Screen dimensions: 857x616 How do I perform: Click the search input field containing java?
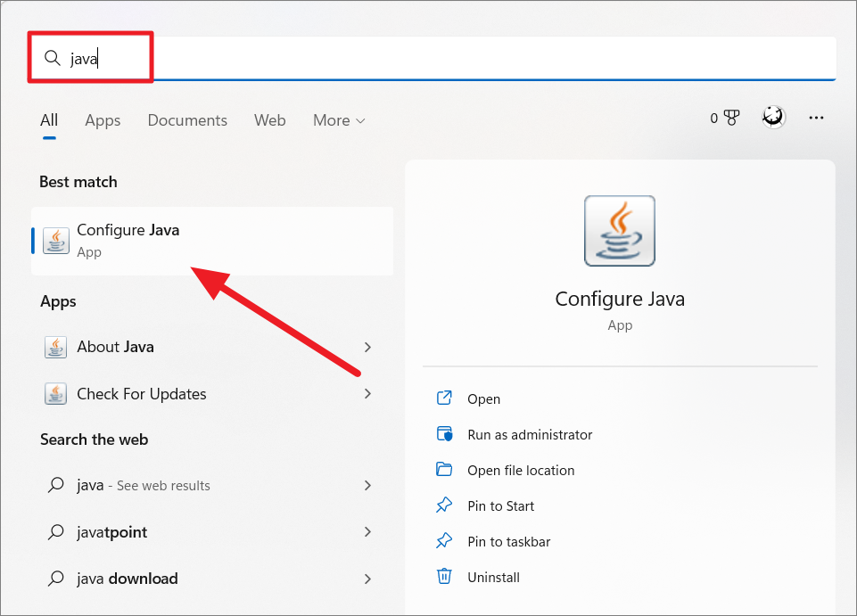(x=432, y=58)
